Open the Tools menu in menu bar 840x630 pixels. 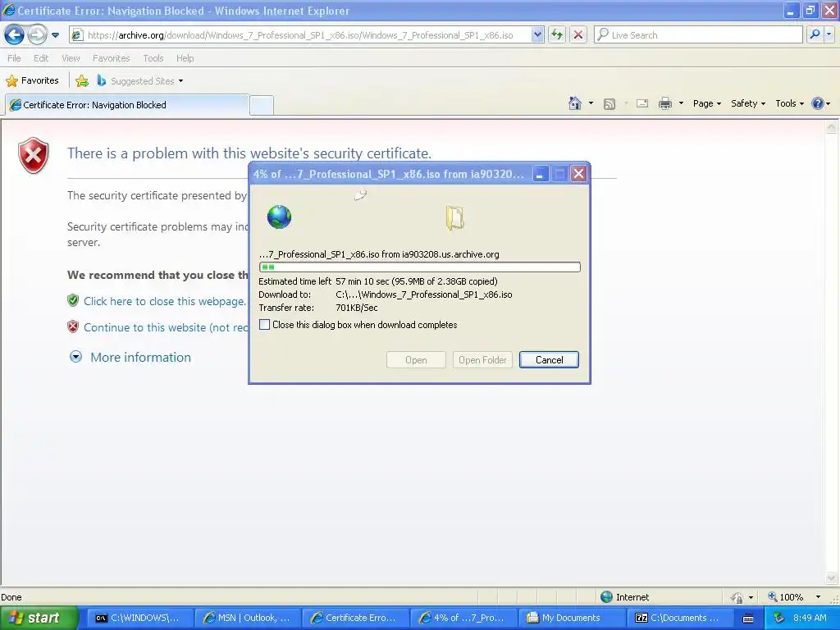coord(153,58)
